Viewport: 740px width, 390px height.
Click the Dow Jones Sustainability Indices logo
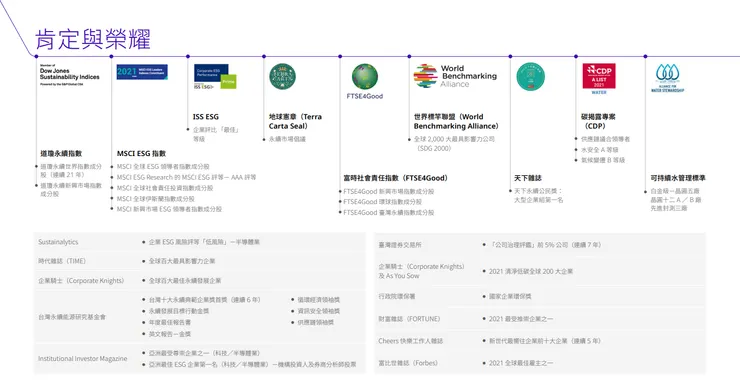point(69,75)
